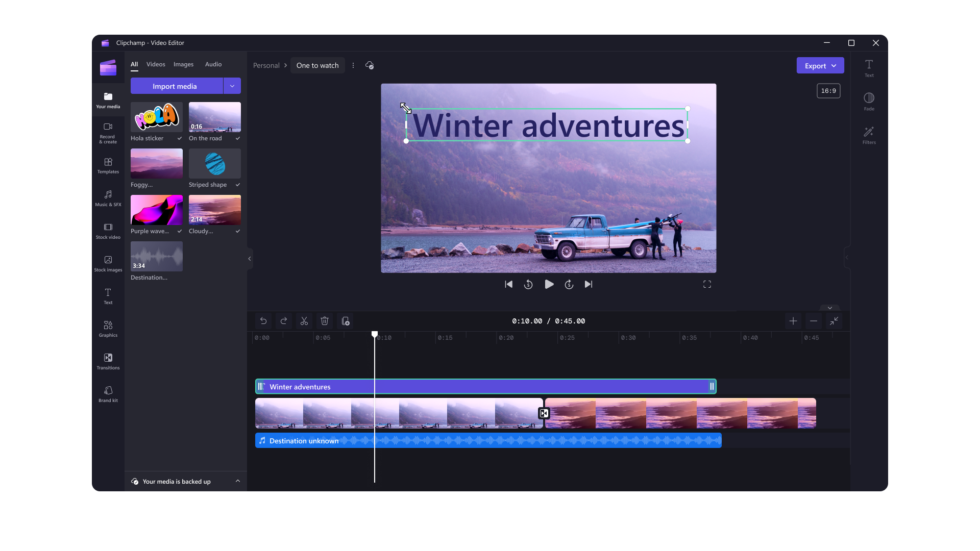
Task: Export the current project
Action: click(815, 65)
